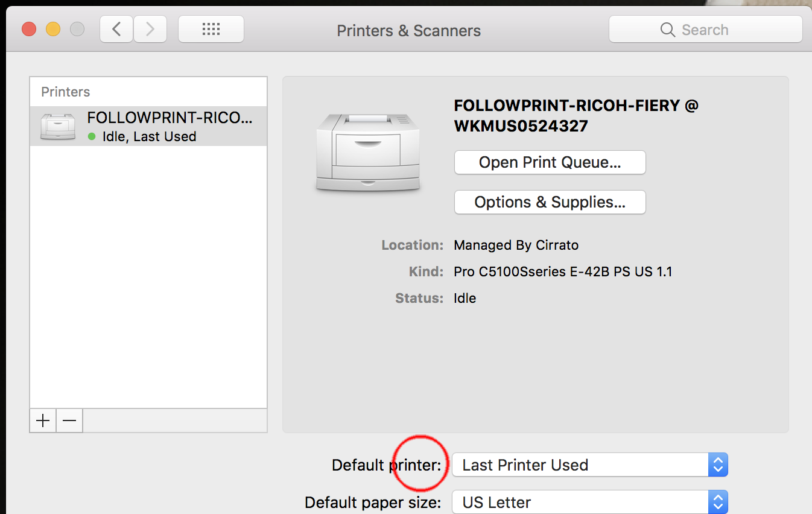812x514 pixels.
Task: Click the green Idle status dot
Action: pyautogui.click(x=92, y=136)
